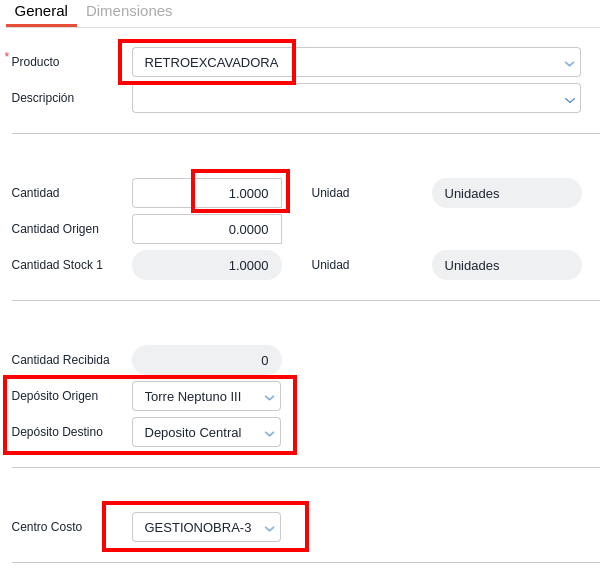The width and height of the screenshot is (600, 568).
Task: Click the Cantidad Recibida field
Action: [x=207, y=360]
